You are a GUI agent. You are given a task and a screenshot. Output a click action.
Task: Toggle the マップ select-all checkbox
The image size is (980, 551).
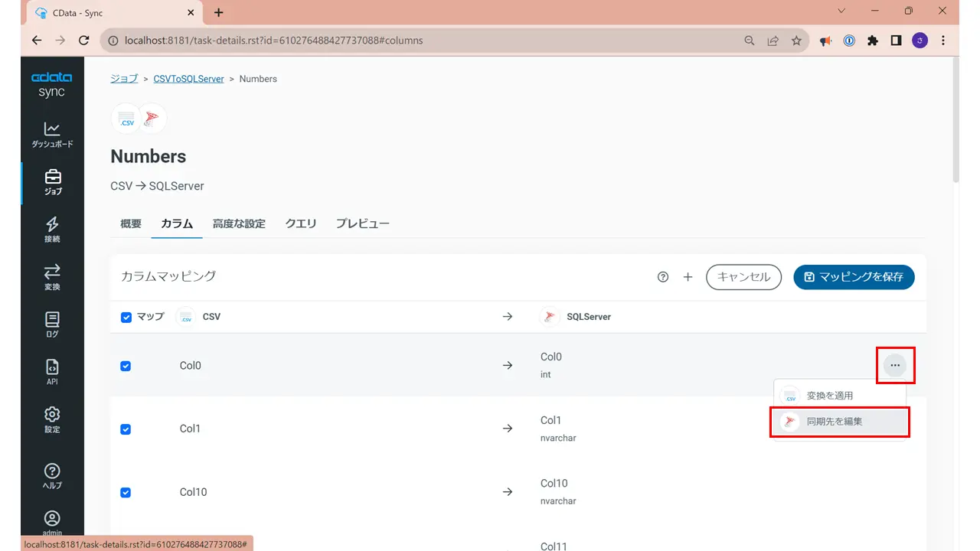coord(126,317)
